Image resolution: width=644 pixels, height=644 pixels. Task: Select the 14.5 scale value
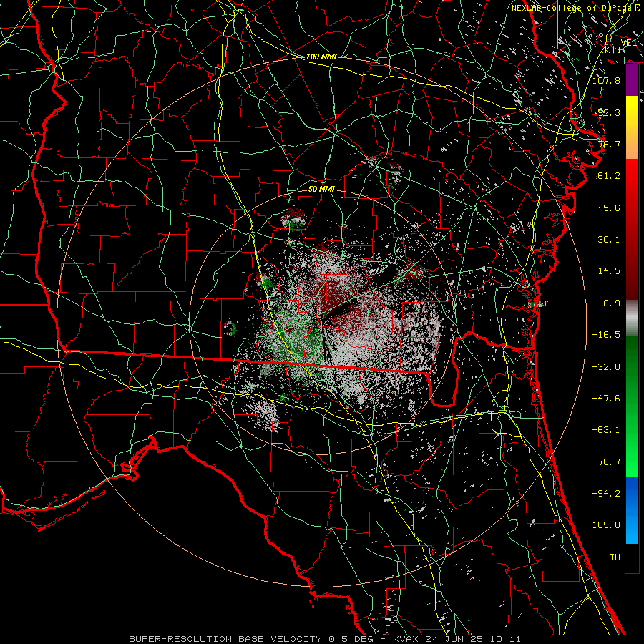point(609,271)
